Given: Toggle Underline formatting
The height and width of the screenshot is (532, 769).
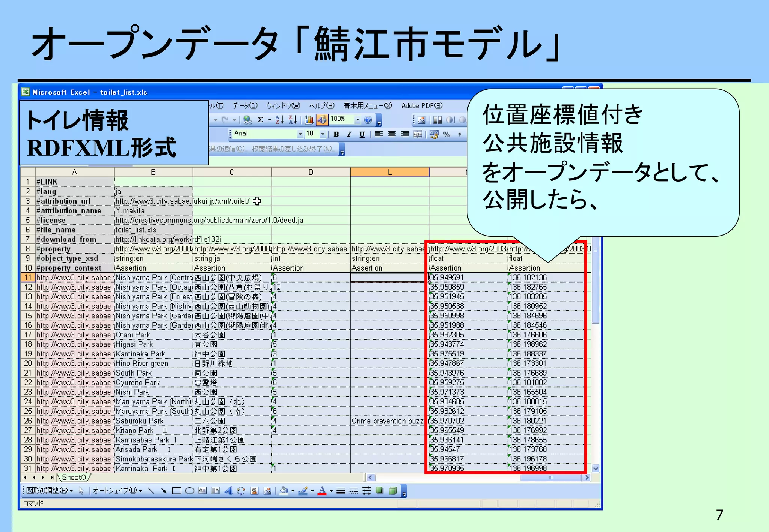Looking at the screenshot, I should pyautogui.click(x=362, y=134).
